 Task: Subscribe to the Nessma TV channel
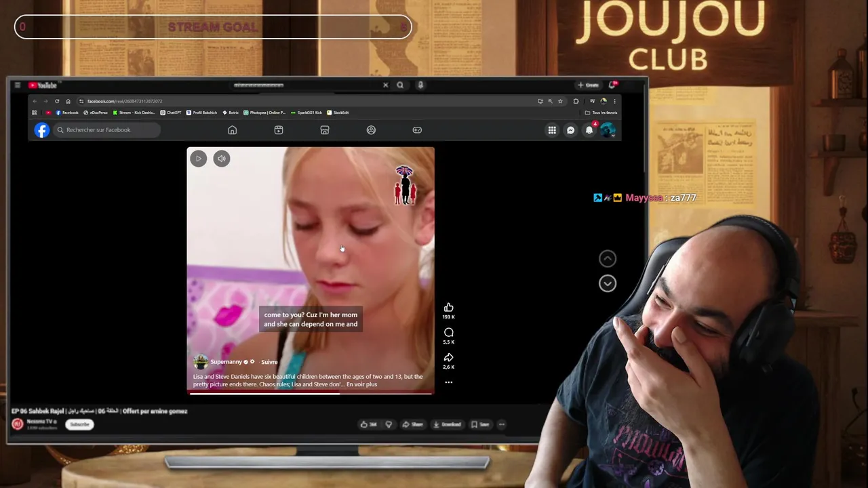pyautogui.click(x=79, y=424)
